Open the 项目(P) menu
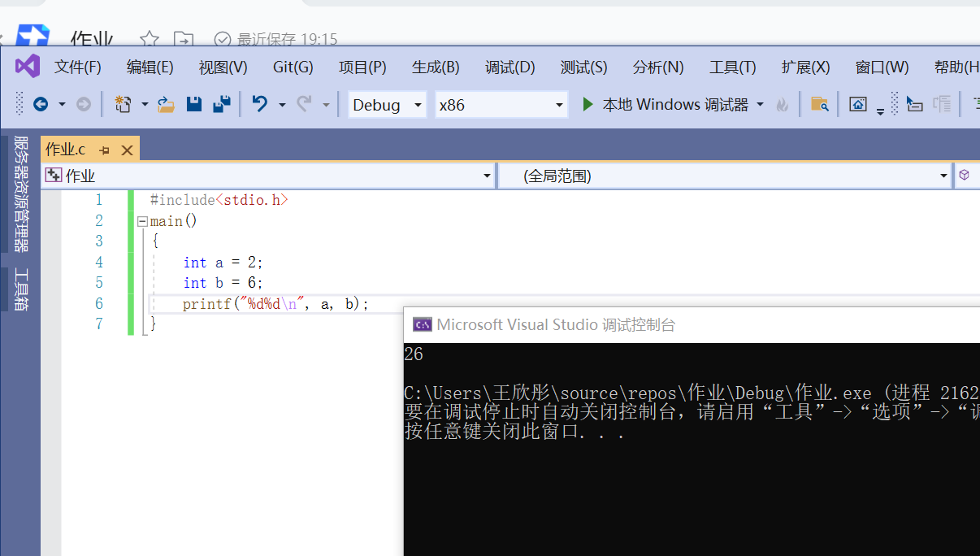This screenshot has width=980, height=556. coord(362,67)
